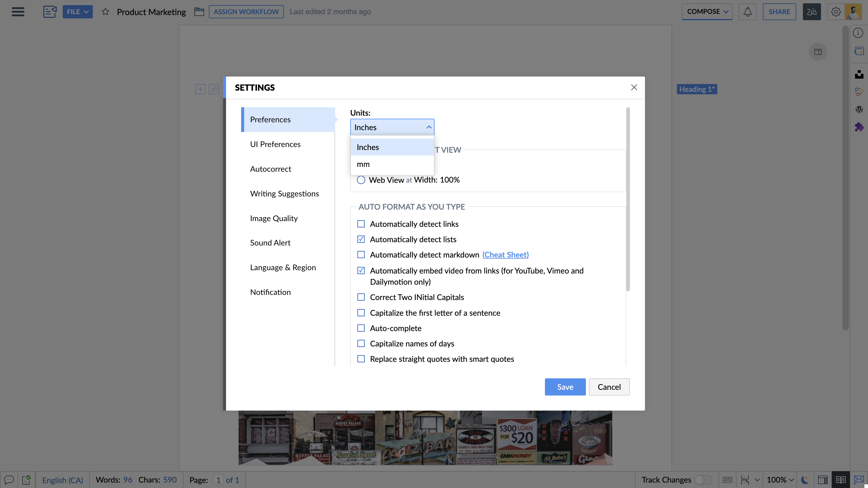This screenshot has width=868, height=488.
Task: Click the page break view icon
Action: [745, 480]
